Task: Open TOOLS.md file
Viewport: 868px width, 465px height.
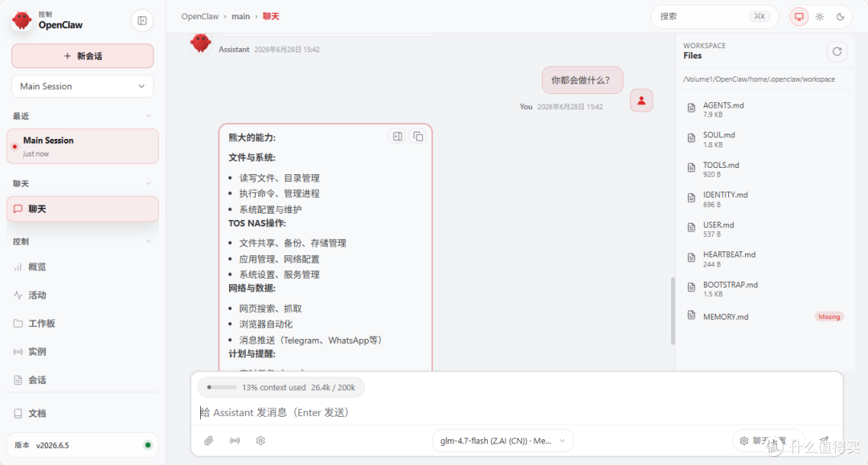Action: 764,169
